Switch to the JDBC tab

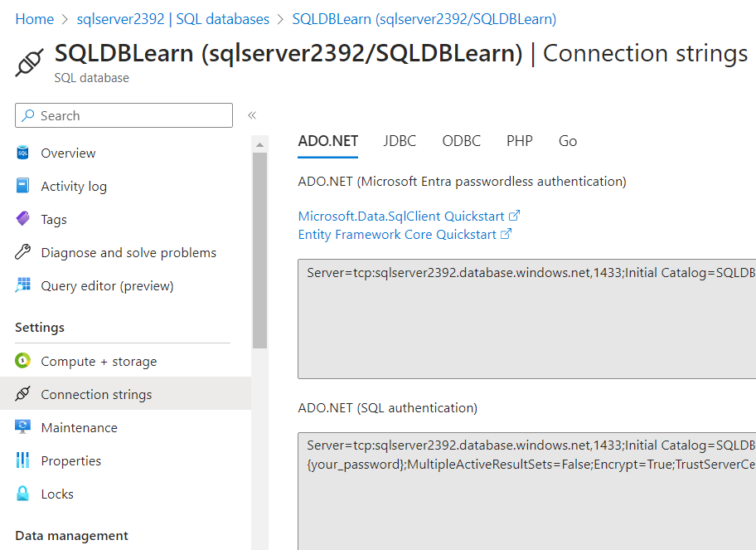(x=400, y=141)
